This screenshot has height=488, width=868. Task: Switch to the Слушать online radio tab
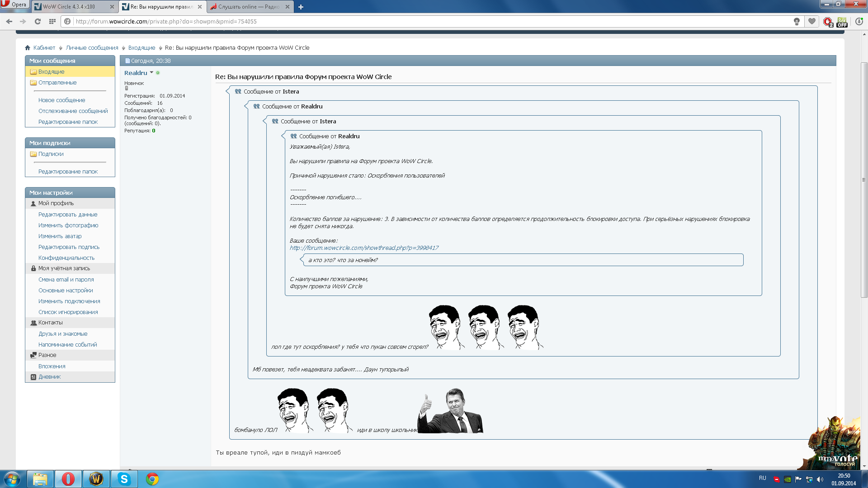(x=248, y=7)
